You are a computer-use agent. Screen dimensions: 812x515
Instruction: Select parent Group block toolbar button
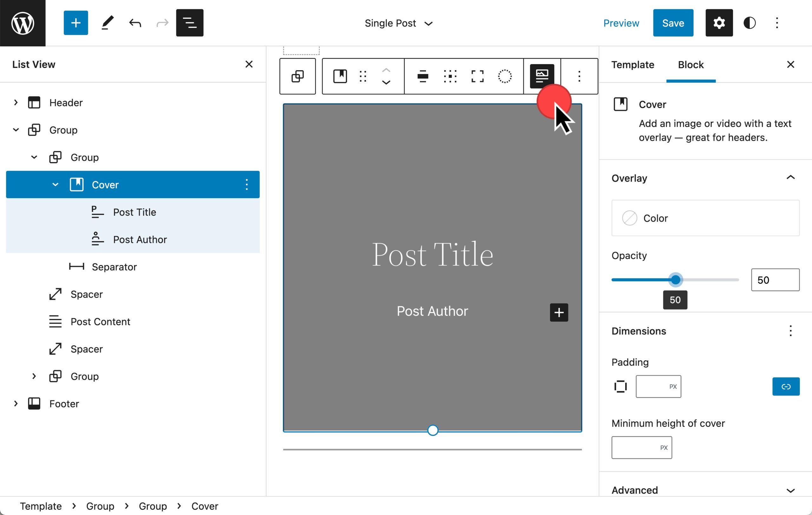click(298, 76)
